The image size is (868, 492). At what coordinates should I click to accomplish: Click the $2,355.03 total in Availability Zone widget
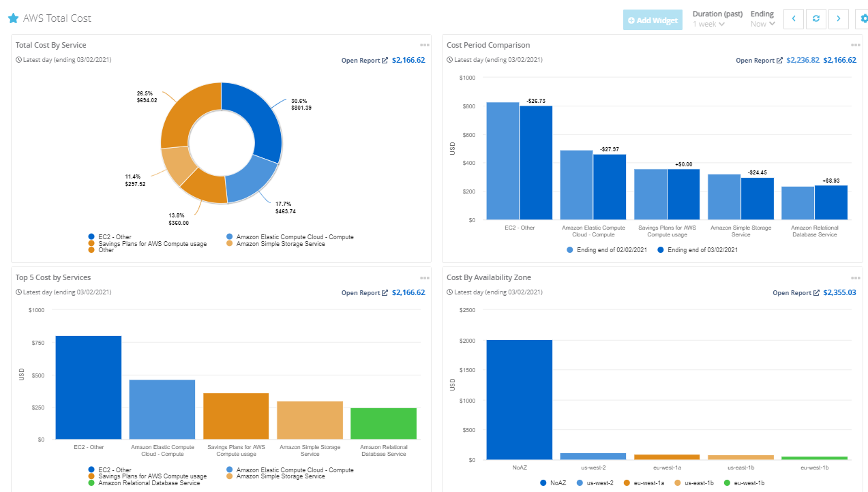[840, 293]
